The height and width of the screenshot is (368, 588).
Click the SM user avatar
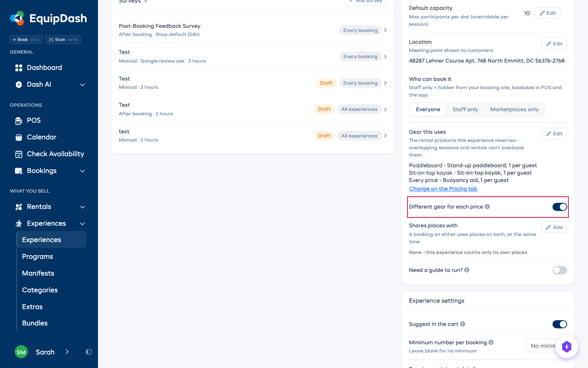pos(21,352)
